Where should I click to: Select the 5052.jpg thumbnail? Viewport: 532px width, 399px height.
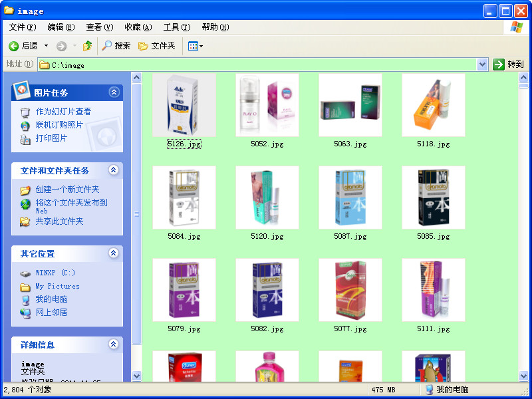[x=267, y=105]
